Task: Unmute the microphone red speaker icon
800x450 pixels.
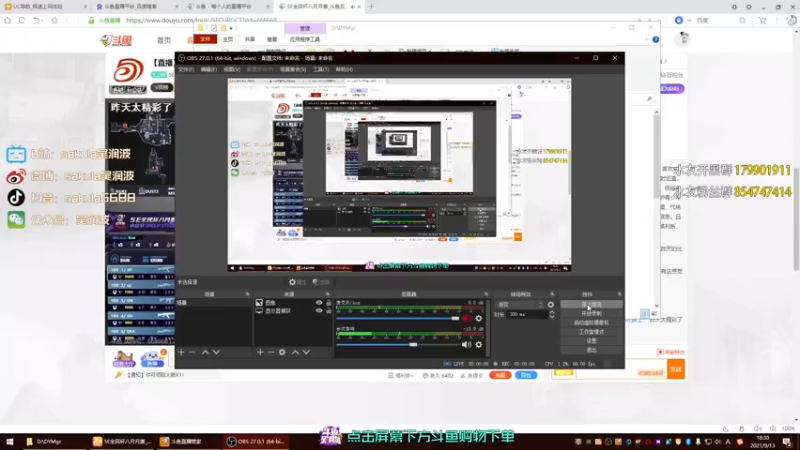Action: pos(466,318)
